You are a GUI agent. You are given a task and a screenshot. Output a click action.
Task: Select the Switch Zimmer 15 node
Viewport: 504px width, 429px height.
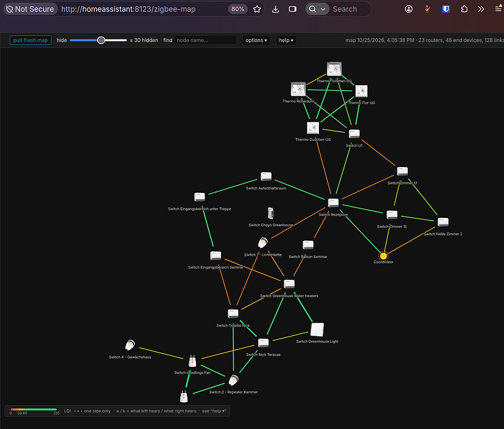pyautogui.click(x=392, y=214)
